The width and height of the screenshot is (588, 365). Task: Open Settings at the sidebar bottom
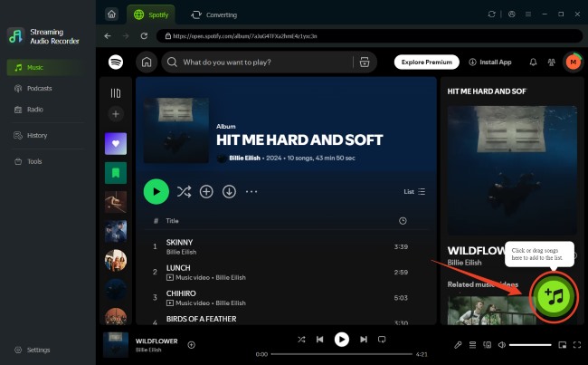[33, 350]
